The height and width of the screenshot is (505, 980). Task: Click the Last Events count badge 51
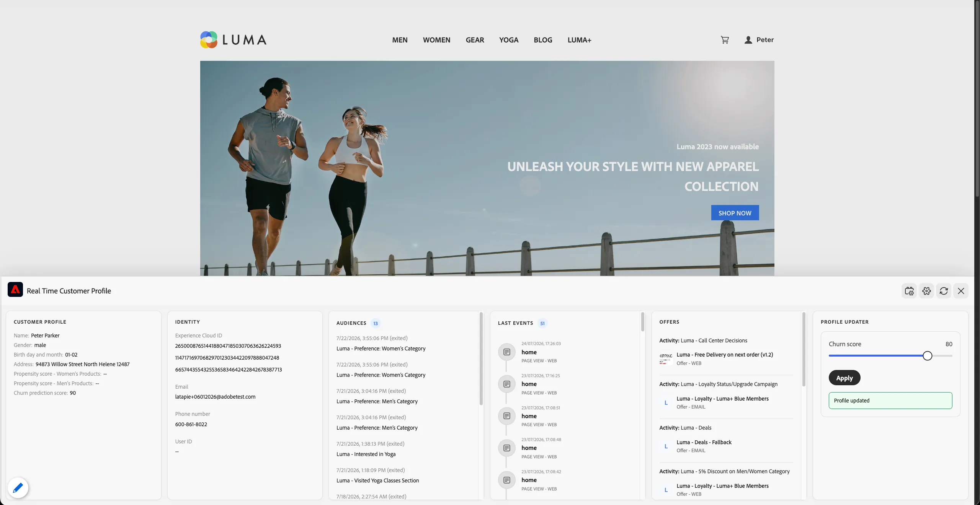pyautogui.click(x=542, y=323)
